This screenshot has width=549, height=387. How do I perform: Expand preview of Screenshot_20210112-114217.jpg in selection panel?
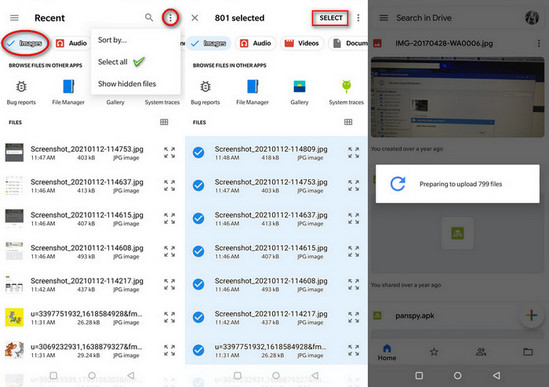pos(354,317)
